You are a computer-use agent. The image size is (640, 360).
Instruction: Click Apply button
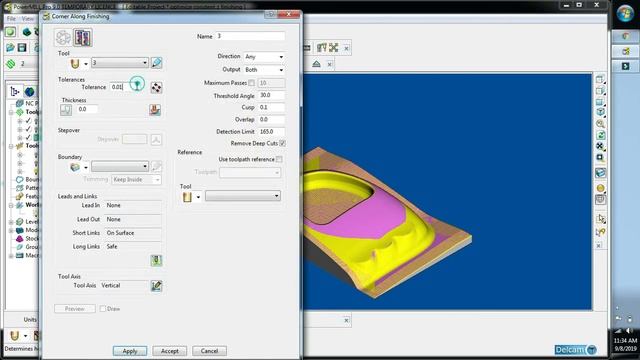point(130,351)
